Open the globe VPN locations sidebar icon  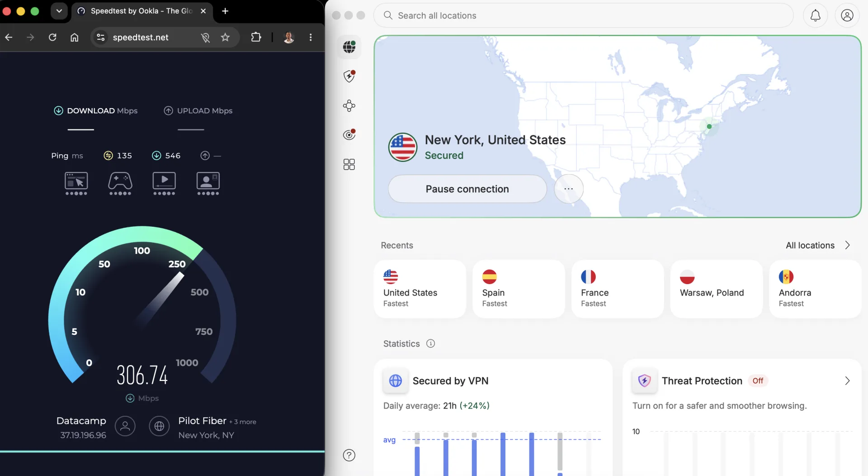[x=349, y=47]
